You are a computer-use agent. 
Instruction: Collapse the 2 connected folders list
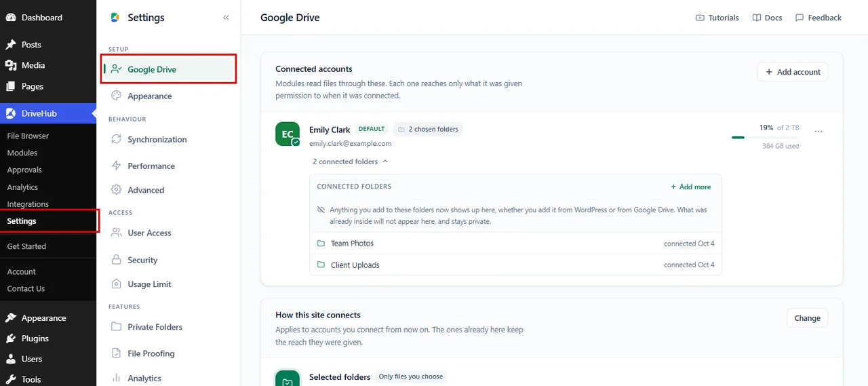350,161
